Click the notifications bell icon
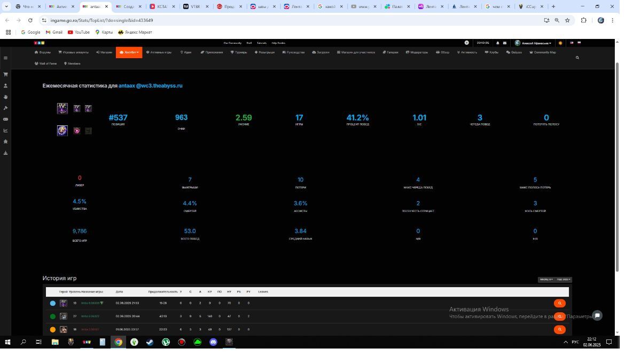The width and height of the screenshot is (641, 364). point(497,43)
